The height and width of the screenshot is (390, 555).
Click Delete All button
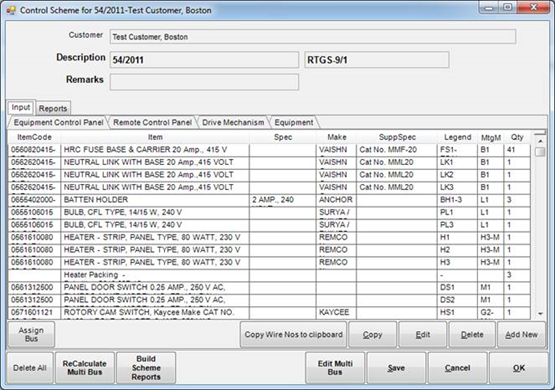pyautogui.click(x=30, y=368)
